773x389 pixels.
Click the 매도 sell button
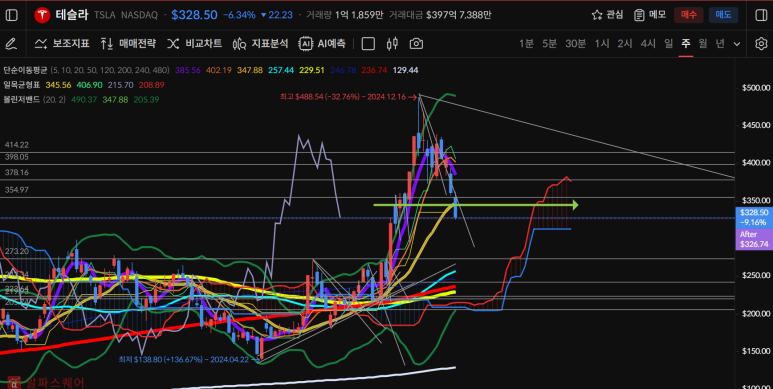[723, 15]
